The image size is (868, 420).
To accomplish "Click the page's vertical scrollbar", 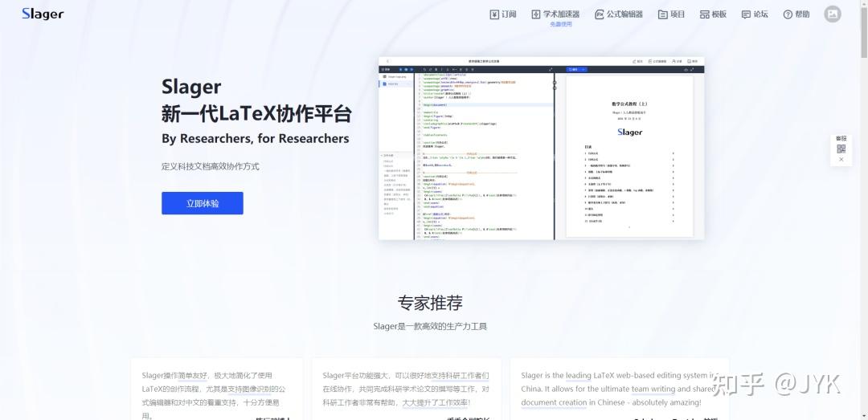I will point(863,32).
